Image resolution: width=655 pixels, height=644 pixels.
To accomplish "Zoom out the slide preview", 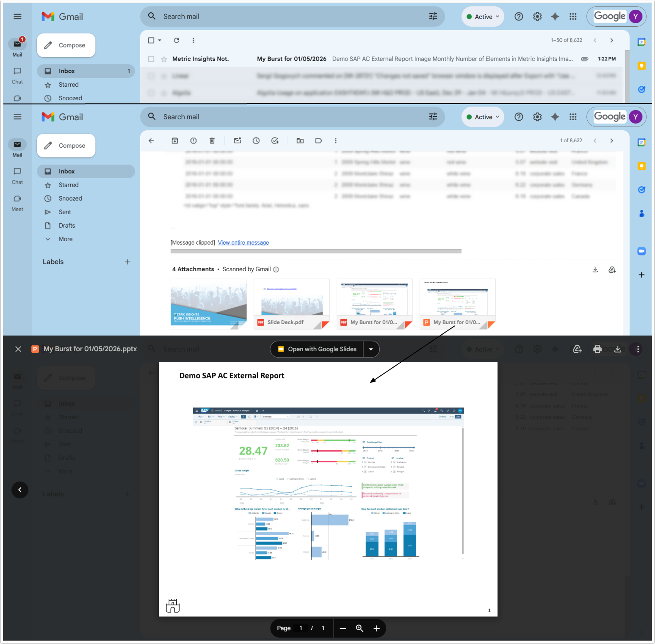I will click(343, 628).
